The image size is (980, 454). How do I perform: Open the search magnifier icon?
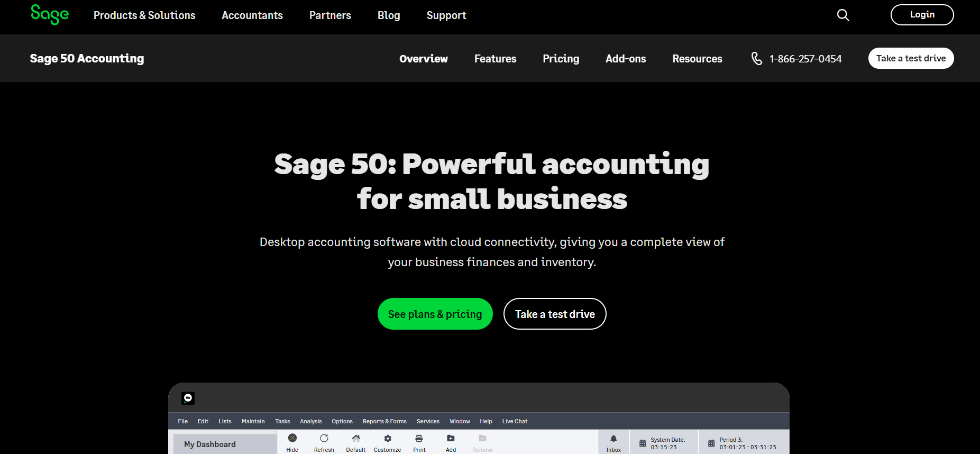click(843, 15)
